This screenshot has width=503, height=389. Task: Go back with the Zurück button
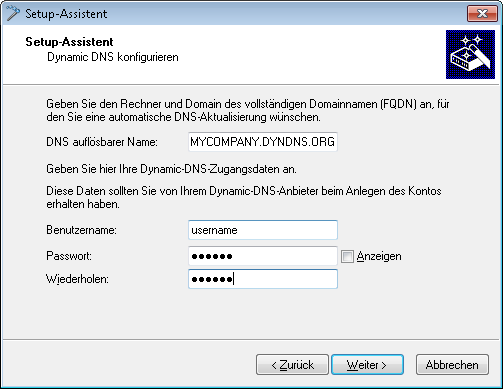[x=292, y=365]
